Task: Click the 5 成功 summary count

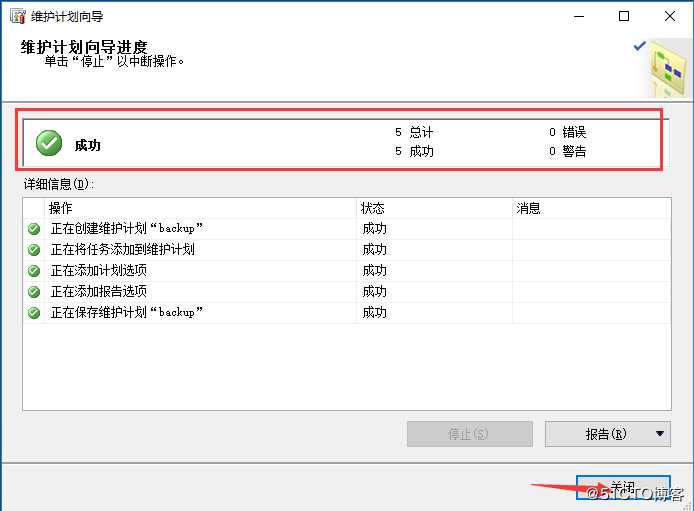Action: (414, 151)
